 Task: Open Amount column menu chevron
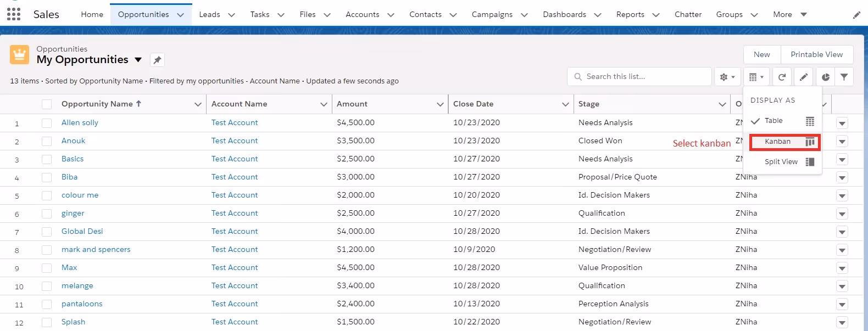point(440,104)
